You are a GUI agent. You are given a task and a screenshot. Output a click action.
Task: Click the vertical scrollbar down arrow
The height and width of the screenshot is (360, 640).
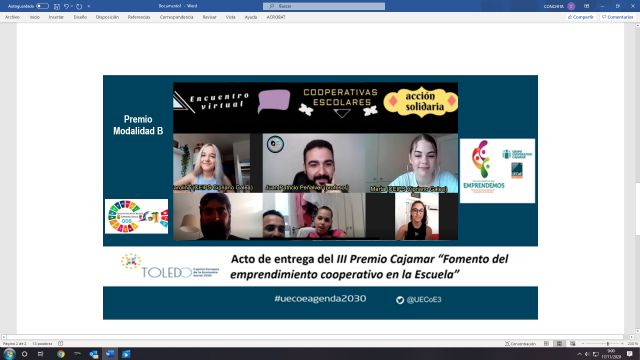point(637,331)
